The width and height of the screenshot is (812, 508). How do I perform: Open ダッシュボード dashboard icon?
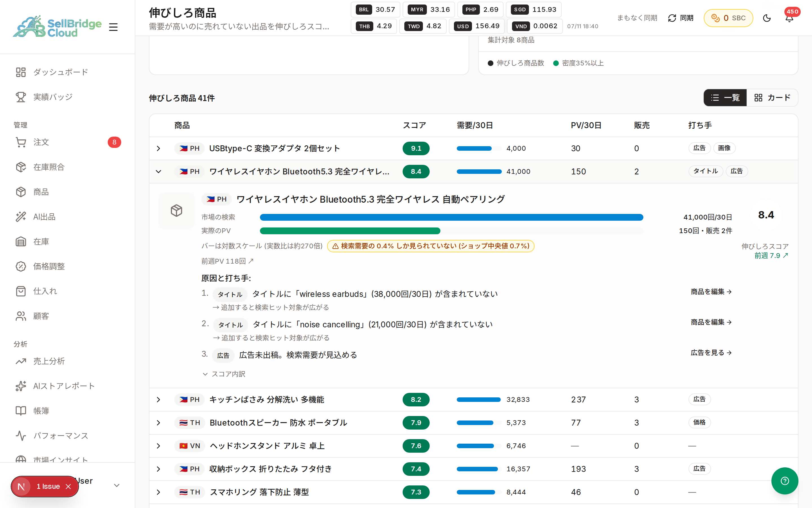[x=21, y=72]
